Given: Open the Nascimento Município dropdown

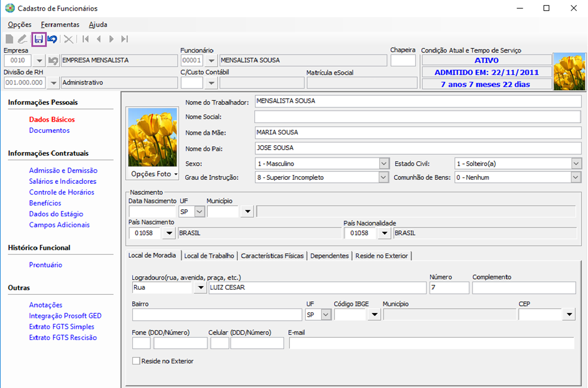Looking at the screenshot, I should click(248, 212).
